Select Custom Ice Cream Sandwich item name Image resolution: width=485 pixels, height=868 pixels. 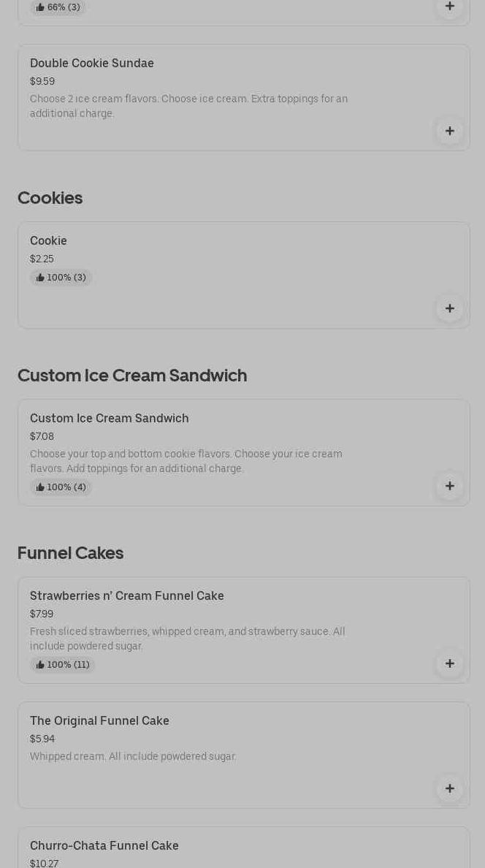(x=110, y=419)
